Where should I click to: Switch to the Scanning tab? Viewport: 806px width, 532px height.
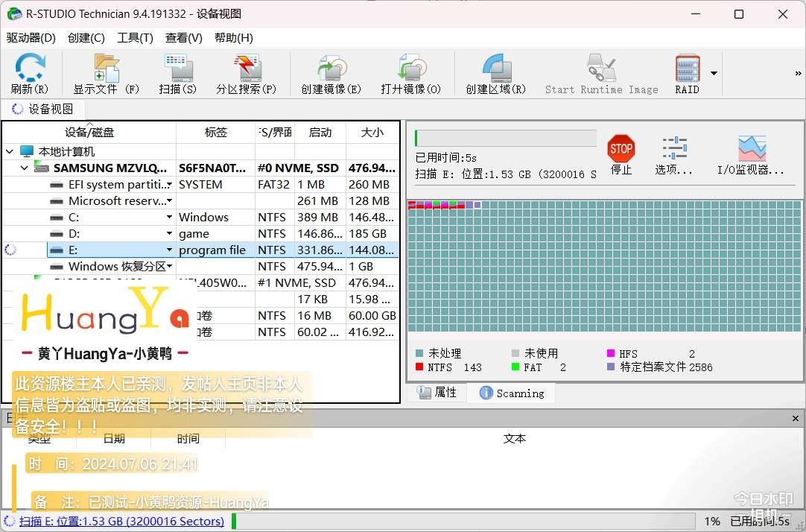pyautogui.click(x=512, y=393)
